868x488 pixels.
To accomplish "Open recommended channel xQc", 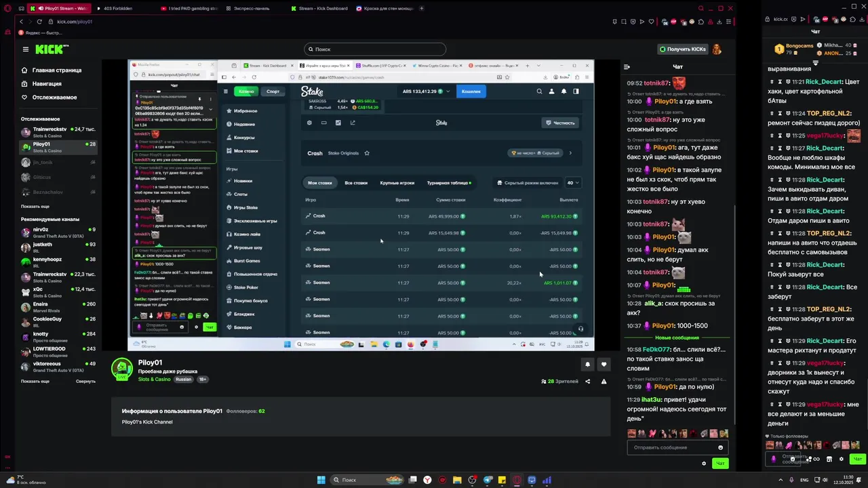I will click(60, 292).
